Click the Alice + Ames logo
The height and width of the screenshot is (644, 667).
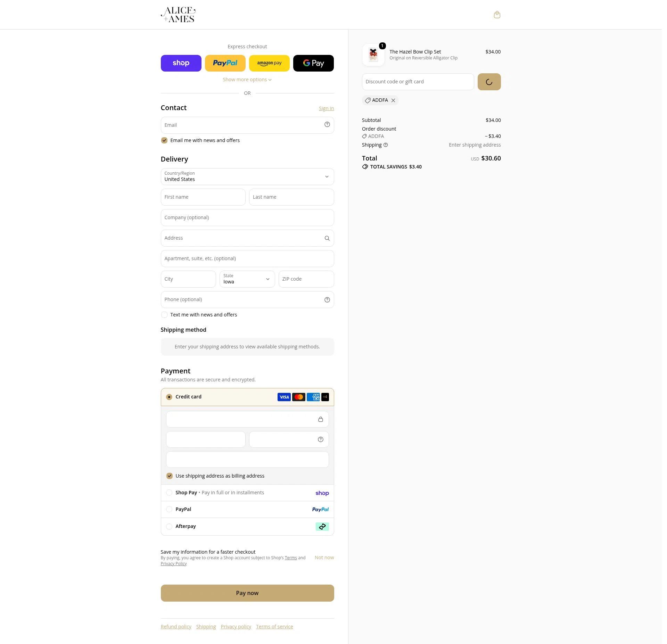[x=178, y=15]
